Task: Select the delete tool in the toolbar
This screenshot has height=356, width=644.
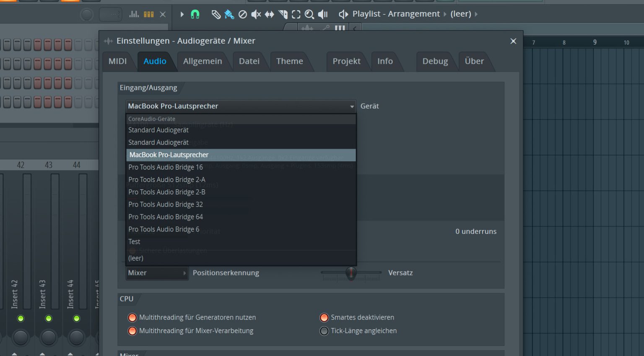Action: point(242,14)
